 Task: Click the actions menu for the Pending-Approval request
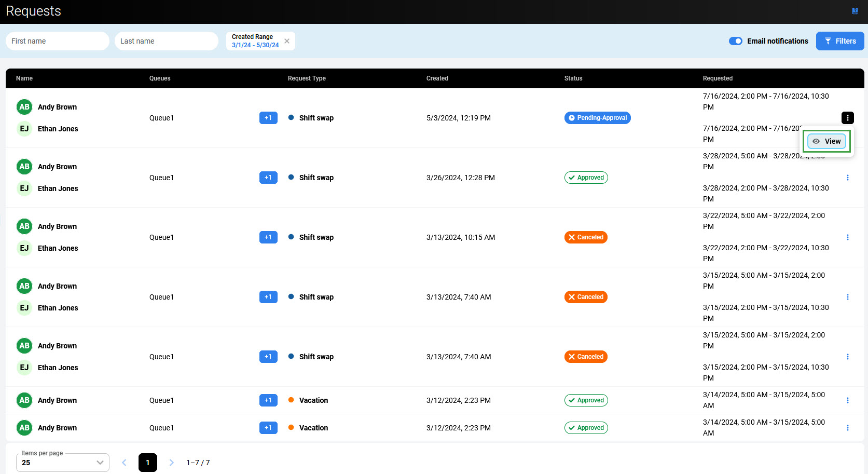847,118
